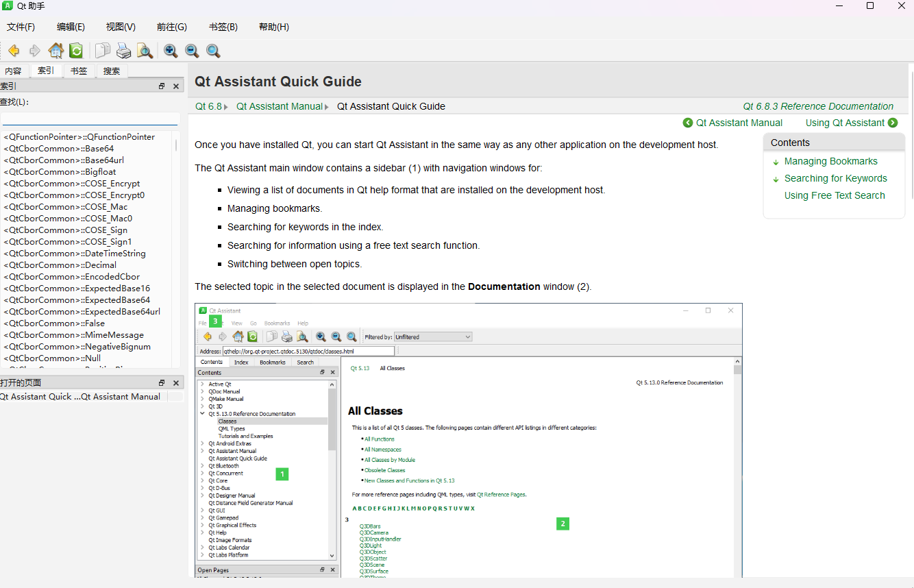Screen dimensions: 914x588
Task: Click the green next-arrow icon after Using Qt Assistant
Action: [x=893, y=123]
